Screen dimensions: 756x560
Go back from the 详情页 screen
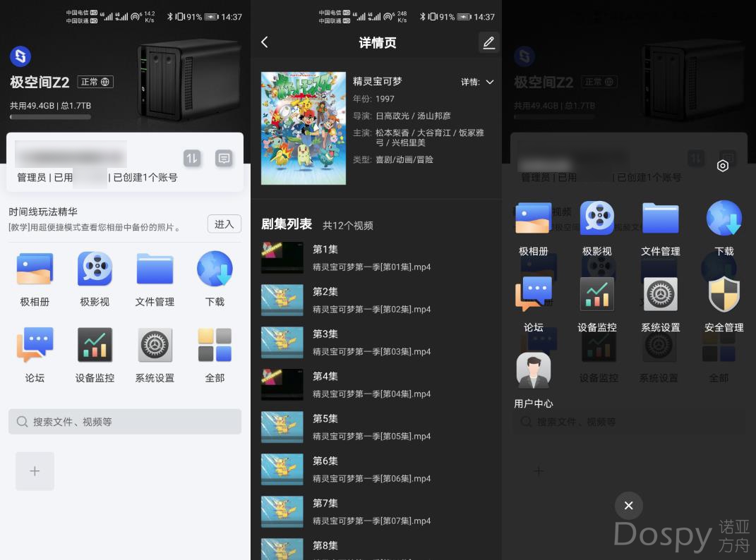pyautogui.click(x=265, y=42)
